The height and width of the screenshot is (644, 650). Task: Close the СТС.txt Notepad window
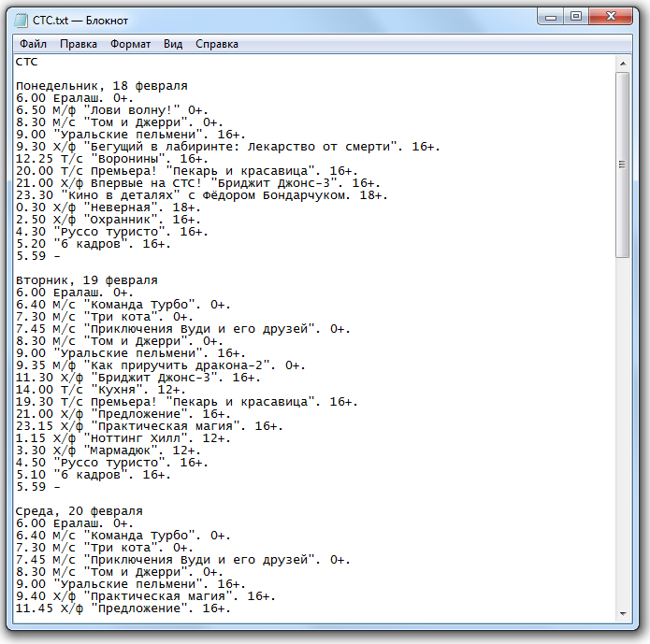point(611,17)
